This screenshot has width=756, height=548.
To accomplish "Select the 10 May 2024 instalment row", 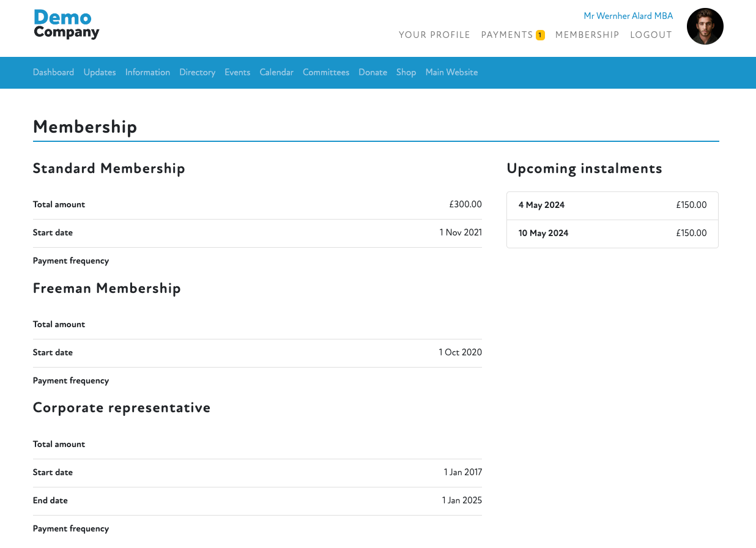I will [x=612, y=234].
